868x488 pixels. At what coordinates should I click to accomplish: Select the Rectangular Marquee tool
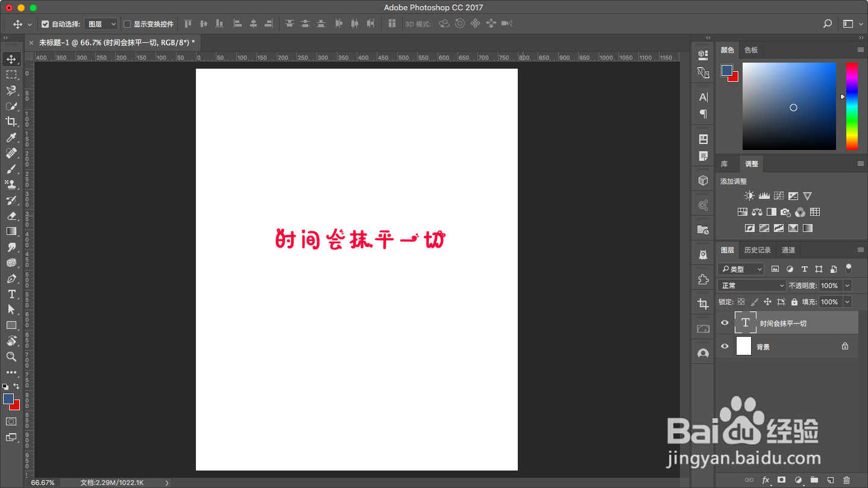[x=11, y=75]
